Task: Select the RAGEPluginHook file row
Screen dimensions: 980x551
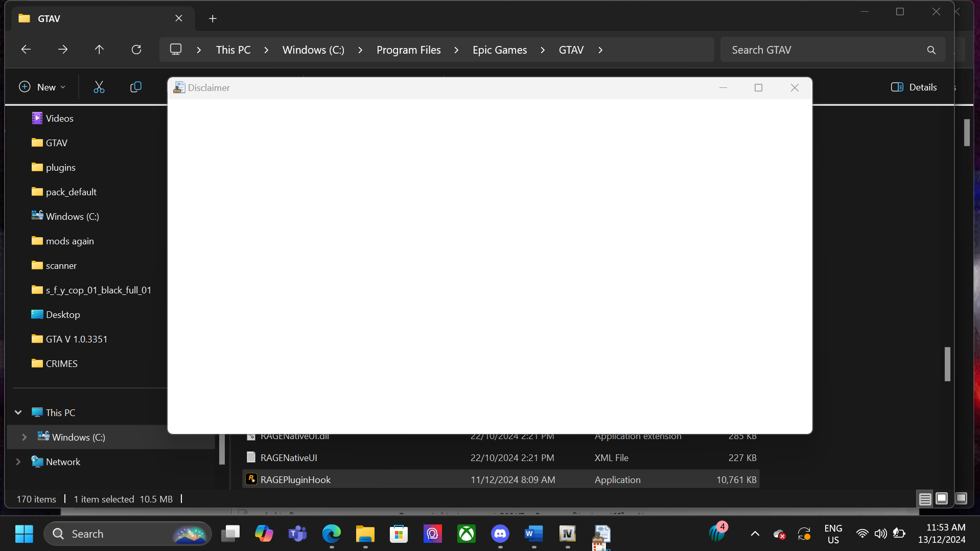Action: (501, 479)
